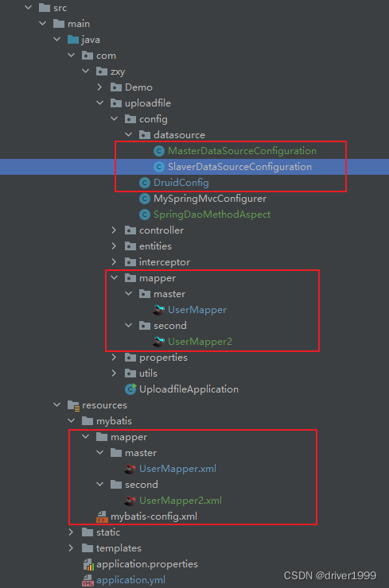
Task: Open the UserMapper2 interface
Action: [x=200, y=341]
